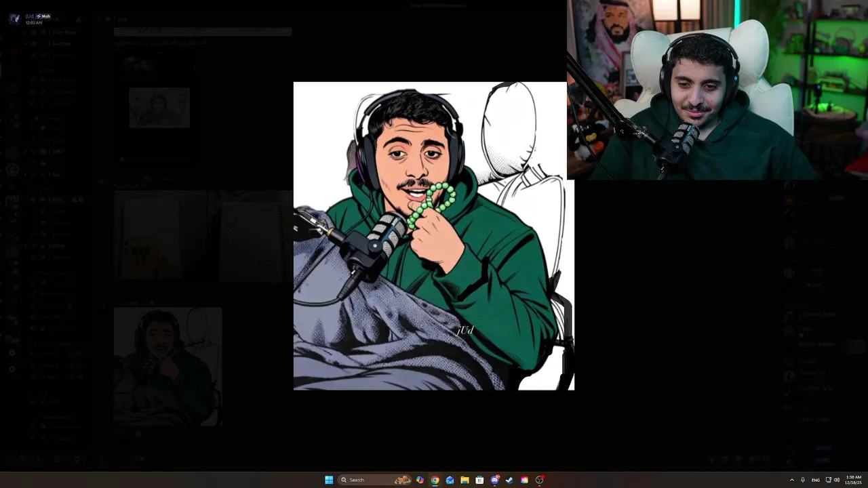Click the microphone tray icon
This screenshot has width=868, height=488.
(x=803, y=480)
